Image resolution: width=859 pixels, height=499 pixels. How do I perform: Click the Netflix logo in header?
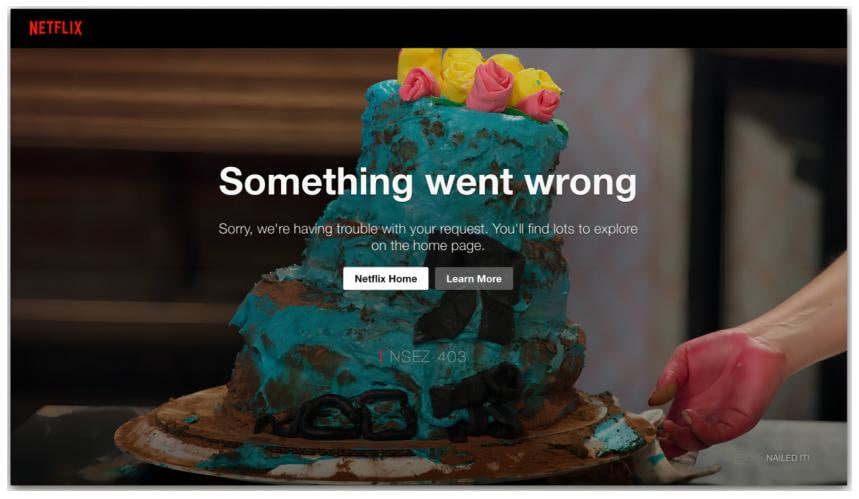(55, 28)
